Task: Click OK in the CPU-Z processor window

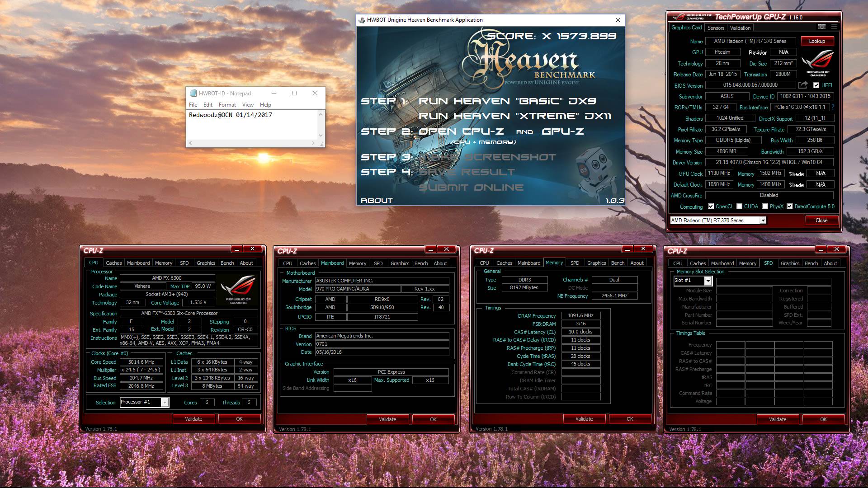Action: [x=239, y=419]
